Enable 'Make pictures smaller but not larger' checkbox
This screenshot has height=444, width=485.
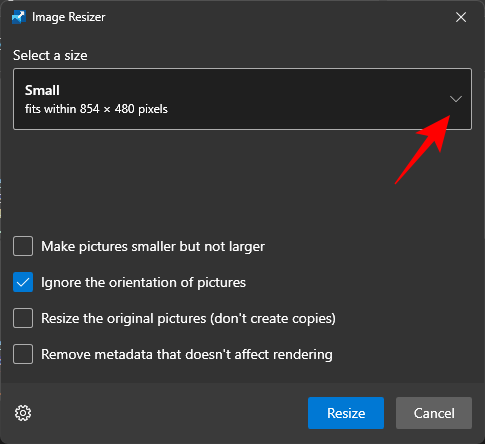pyautogui.click(x=23, y=246)
